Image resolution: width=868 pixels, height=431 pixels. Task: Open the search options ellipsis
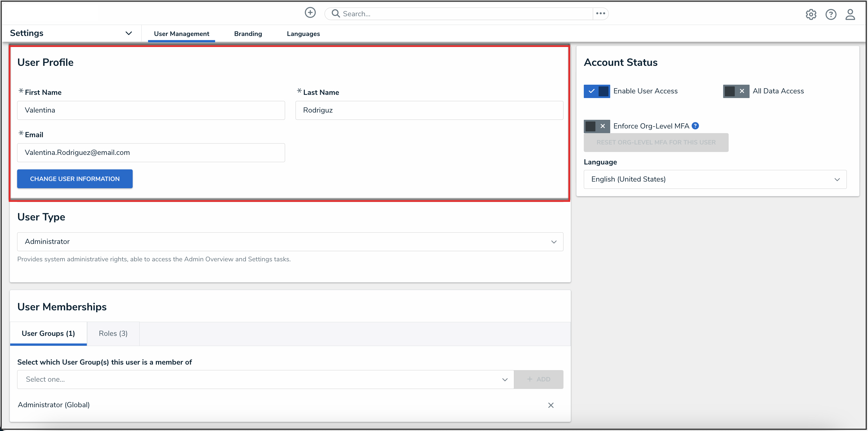click(x=600, y=13)
